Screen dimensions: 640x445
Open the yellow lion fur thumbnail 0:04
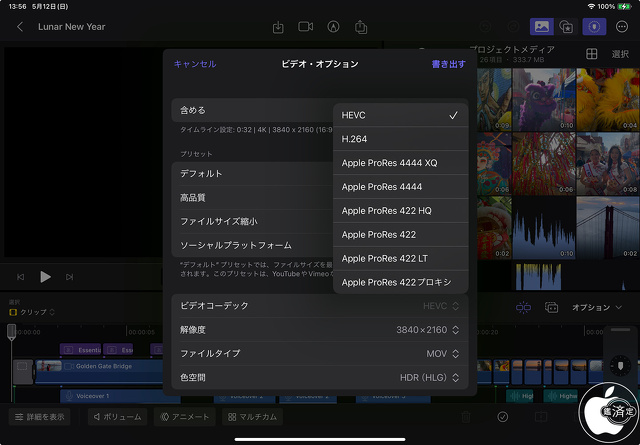608,99
